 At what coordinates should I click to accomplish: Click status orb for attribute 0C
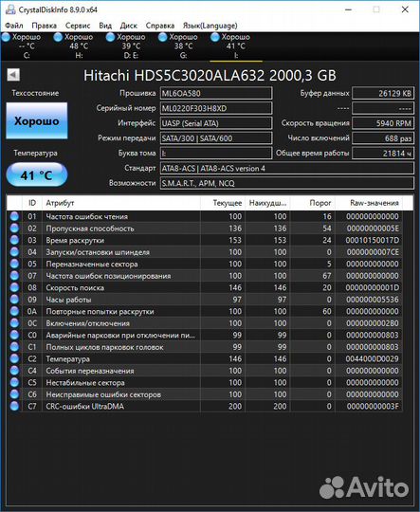14,323
